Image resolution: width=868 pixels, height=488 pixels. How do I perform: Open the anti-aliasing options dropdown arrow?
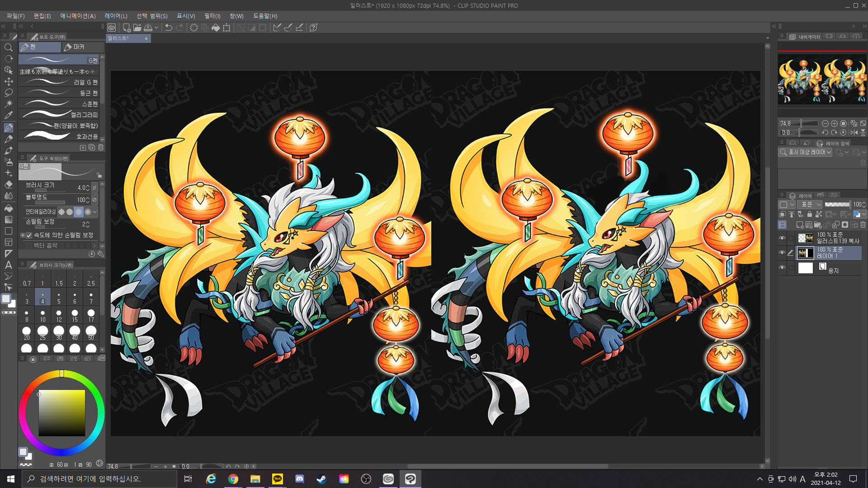[94, 211]
